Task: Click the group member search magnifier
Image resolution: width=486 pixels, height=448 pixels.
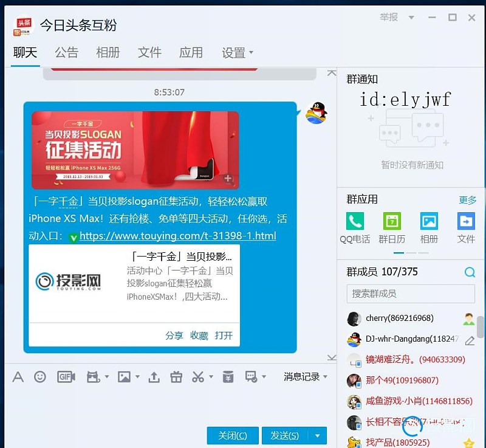Action: point(470,272)
